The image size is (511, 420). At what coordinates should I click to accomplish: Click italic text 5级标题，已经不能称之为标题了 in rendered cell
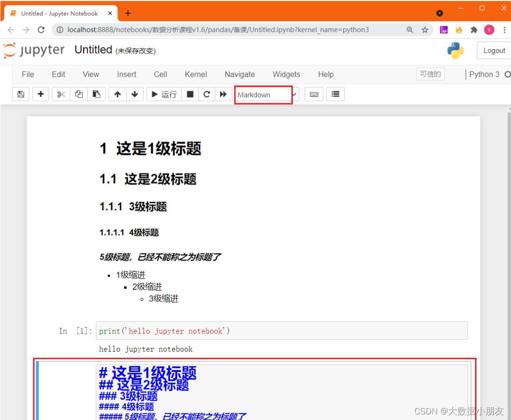point(160,257)
